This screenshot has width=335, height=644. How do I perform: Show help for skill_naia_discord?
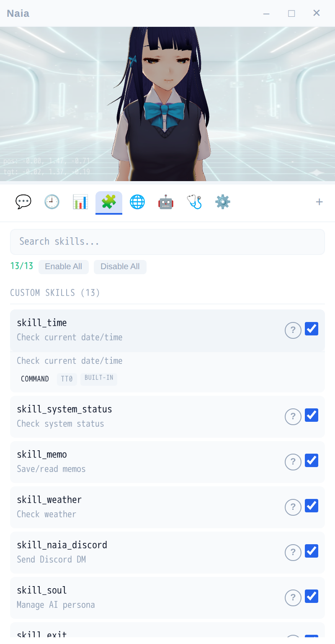293,553
